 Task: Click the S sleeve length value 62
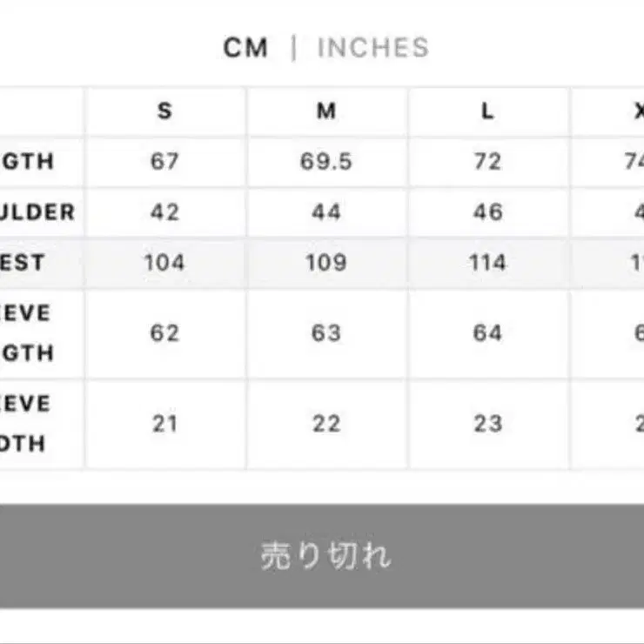click(164, 333)
